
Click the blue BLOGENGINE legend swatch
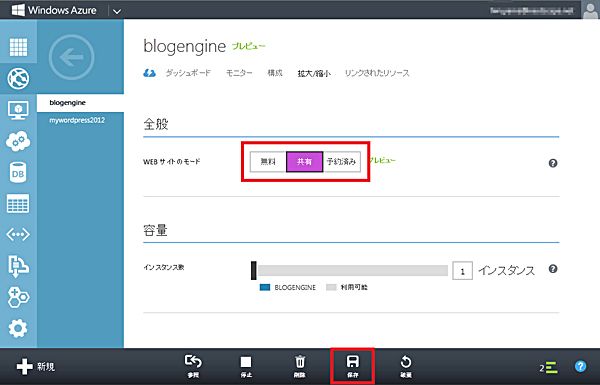click(265, 287)
